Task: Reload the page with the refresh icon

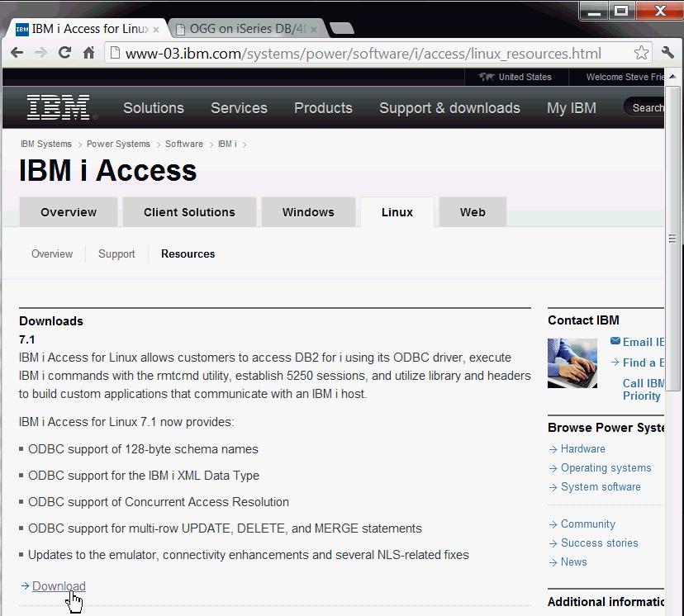Action: click(x=65, y=53)
